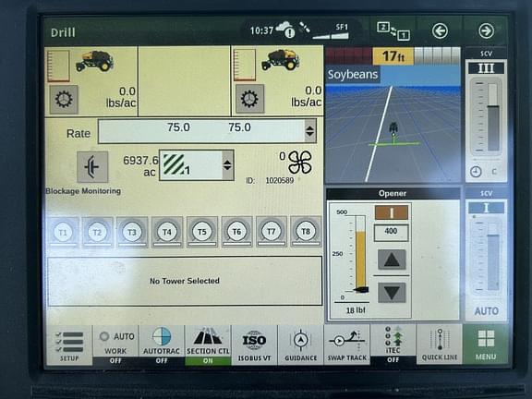Open the ISOBUS VT icon
Viewport: 532px width, 399px height.
click(254, 345)
